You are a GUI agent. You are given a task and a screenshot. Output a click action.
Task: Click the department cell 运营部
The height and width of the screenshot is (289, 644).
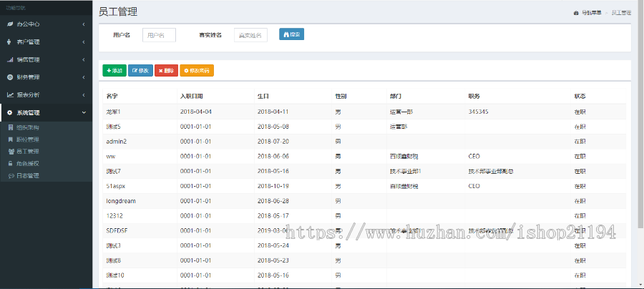pyautogui.click(x=399, y=127)
